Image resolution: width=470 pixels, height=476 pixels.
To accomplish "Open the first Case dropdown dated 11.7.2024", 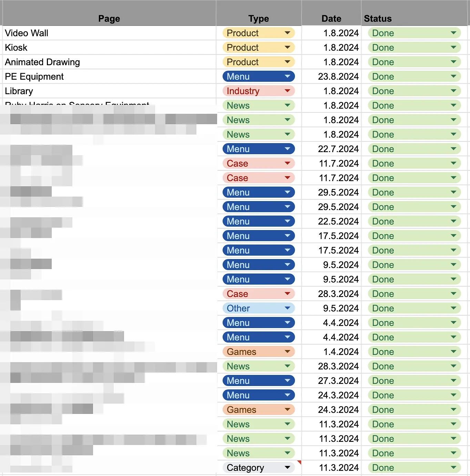I will pos(288,163).
